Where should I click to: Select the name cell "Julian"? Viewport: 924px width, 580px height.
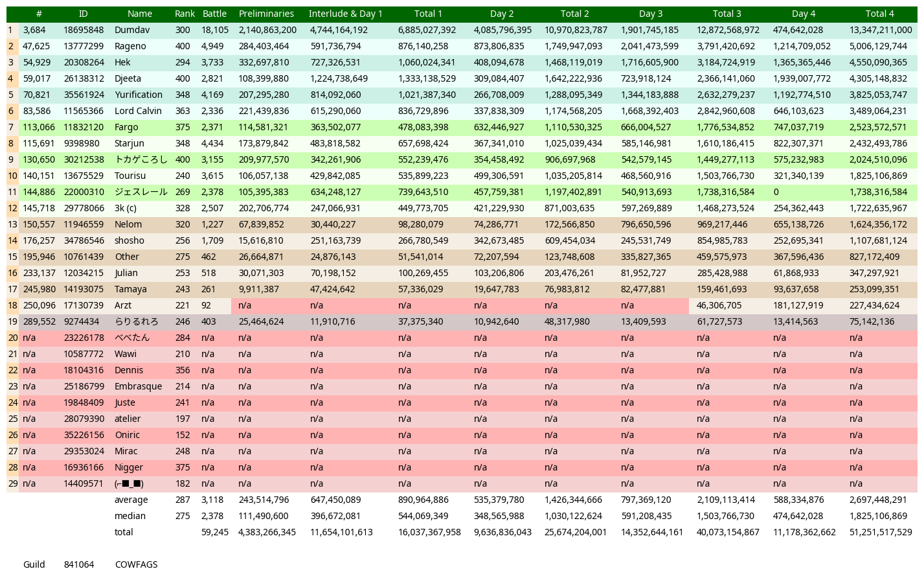pos(127,273)
